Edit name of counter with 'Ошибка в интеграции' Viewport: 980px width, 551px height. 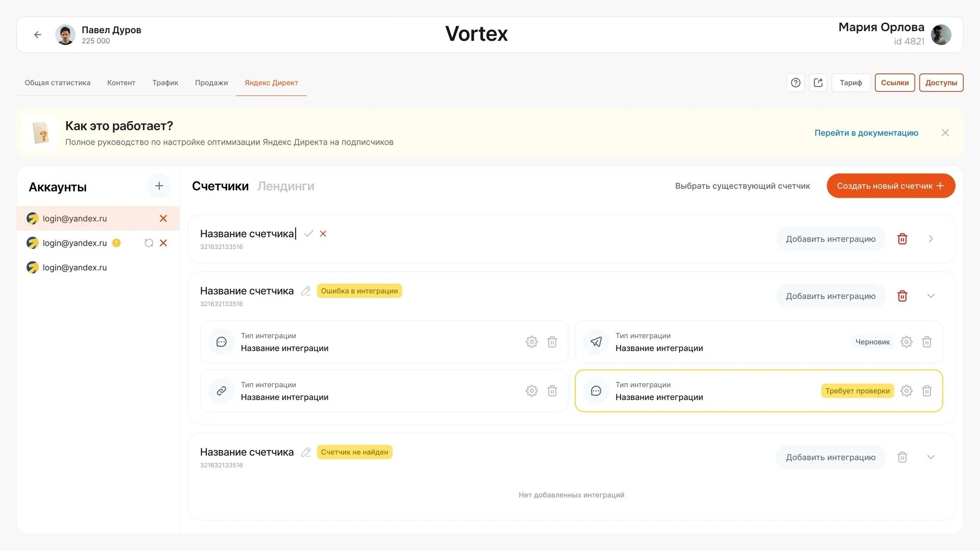click(x=306, y=291)
